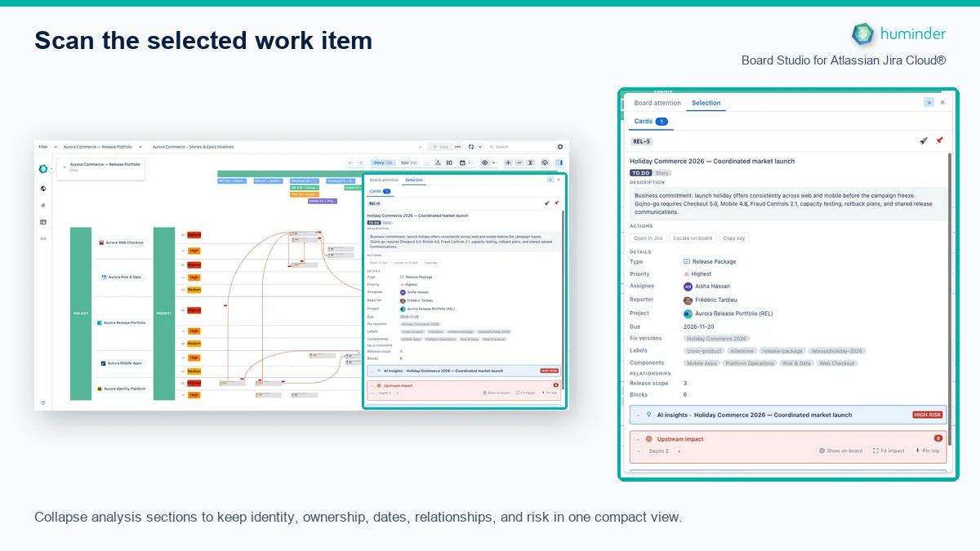Click the cloud download icon in the board toolbar
The height and width of the screenshot is (551, 980).
(x=545, y=162)
